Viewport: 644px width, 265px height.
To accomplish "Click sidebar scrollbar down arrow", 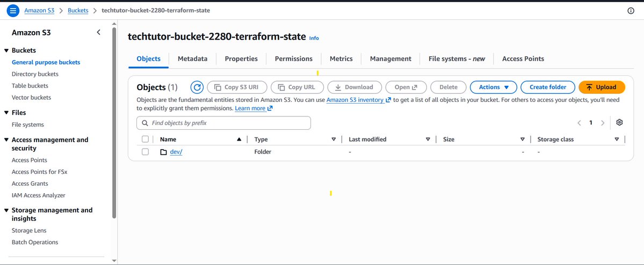I will (x=114, y=261).
